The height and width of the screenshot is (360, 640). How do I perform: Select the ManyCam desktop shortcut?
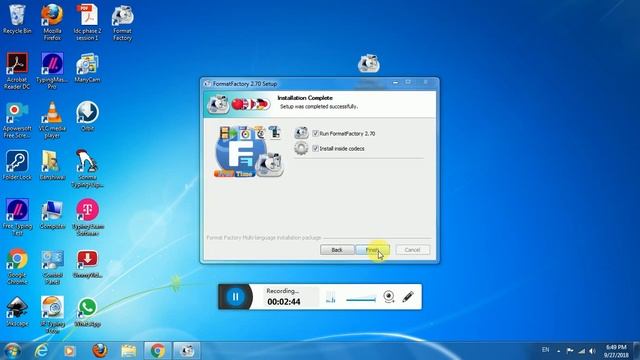(87, 68)
